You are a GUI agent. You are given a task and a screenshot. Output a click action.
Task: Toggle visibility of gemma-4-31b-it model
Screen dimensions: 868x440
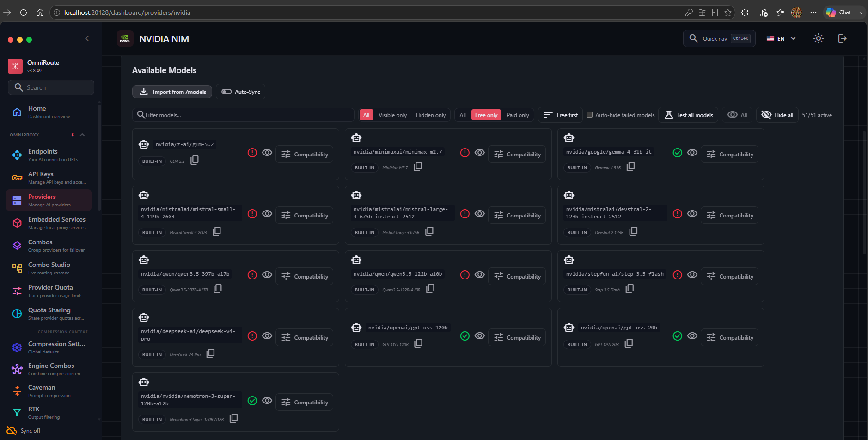[x=692, y=153]
